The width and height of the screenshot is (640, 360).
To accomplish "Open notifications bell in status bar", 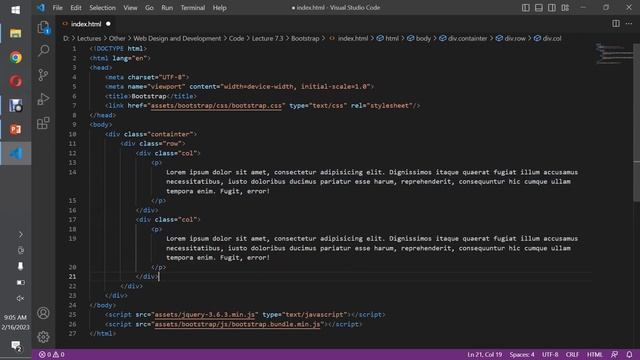I will [629, 354].
